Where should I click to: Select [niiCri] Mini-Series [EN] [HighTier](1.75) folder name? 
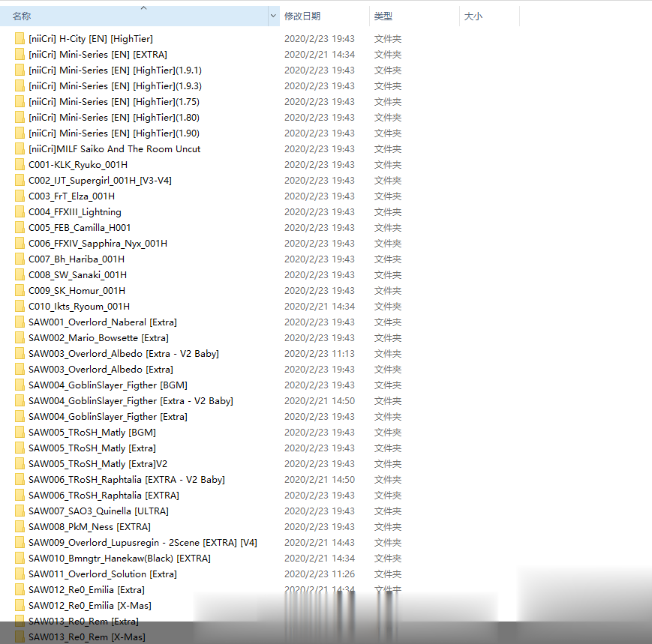pos(114,102)
